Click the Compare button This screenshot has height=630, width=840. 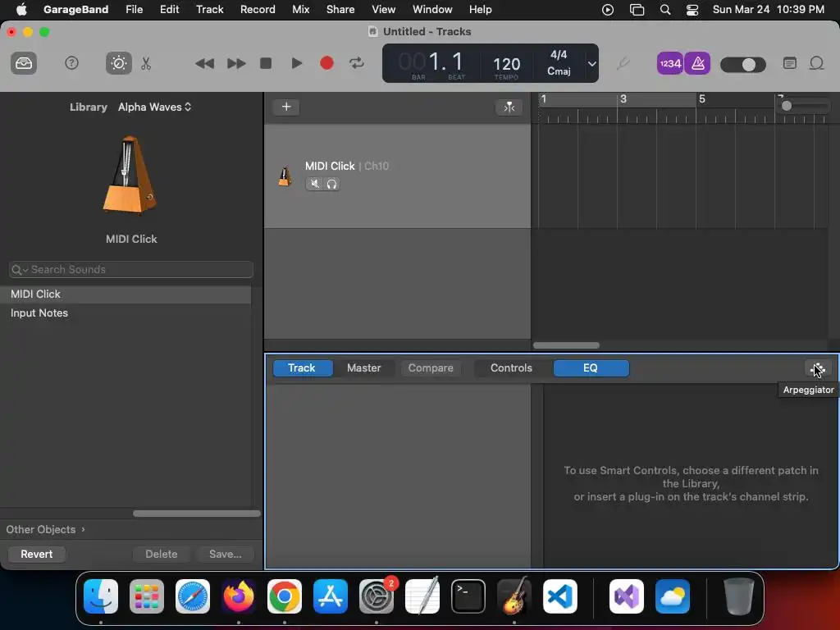[431, 368]
